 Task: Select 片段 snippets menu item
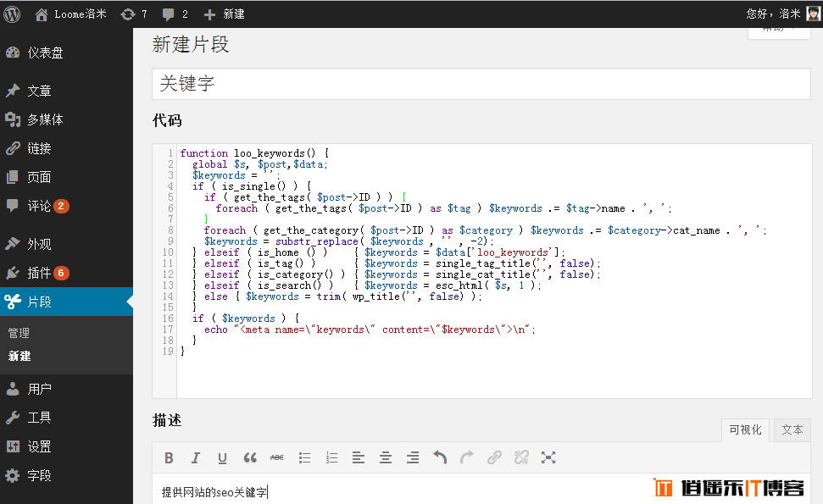tap(66, 302)
